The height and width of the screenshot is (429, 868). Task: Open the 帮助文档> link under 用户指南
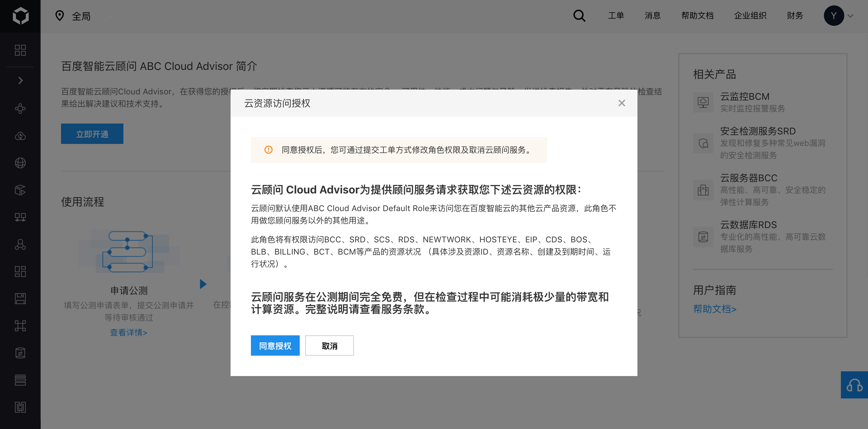tap(715, 309)
